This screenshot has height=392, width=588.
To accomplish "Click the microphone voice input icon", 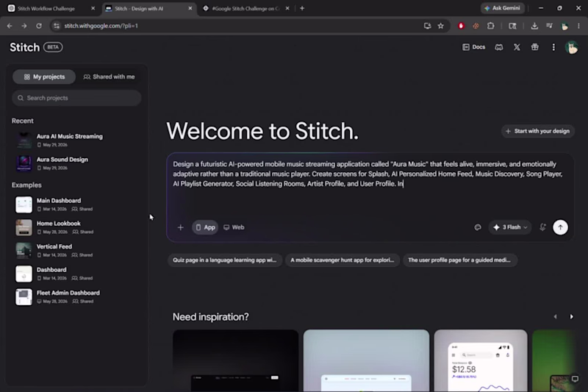I will click(x=542, y=227).
